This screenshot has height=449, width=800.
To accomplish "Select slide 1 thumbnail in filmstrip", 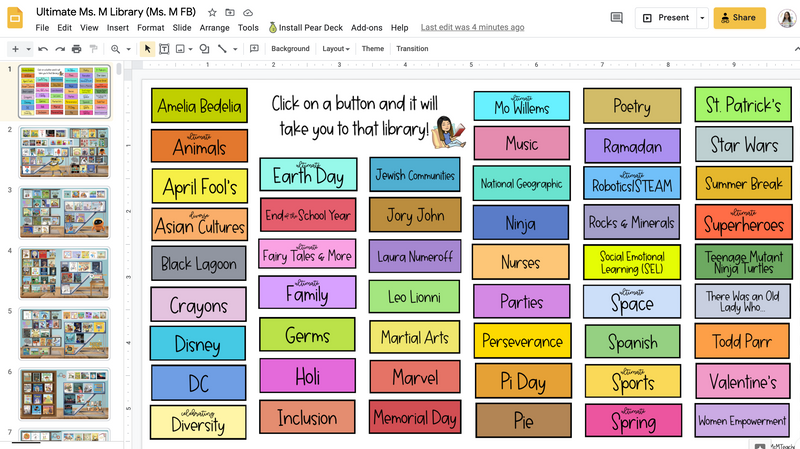I will pyautogui.click(x=64, y=92).
